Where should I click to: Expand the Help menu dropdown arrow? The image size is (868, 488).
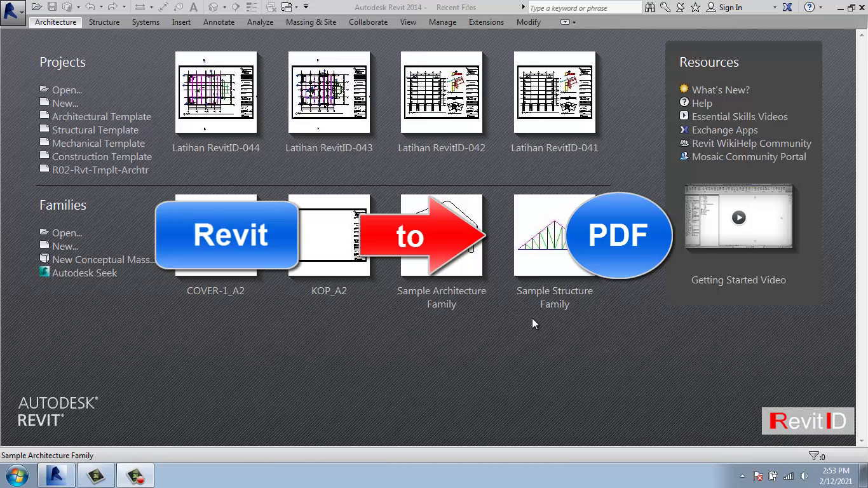point(820,7)
